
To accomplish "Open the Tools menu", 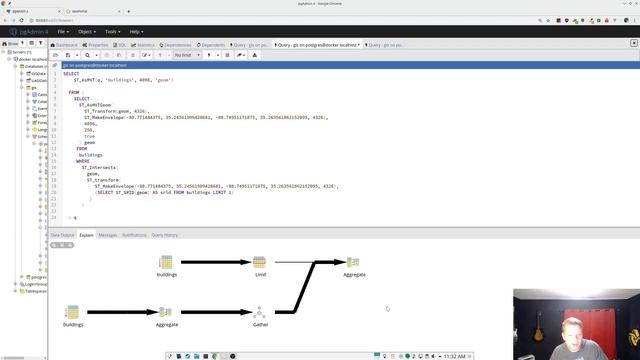I will pos(112,31).
